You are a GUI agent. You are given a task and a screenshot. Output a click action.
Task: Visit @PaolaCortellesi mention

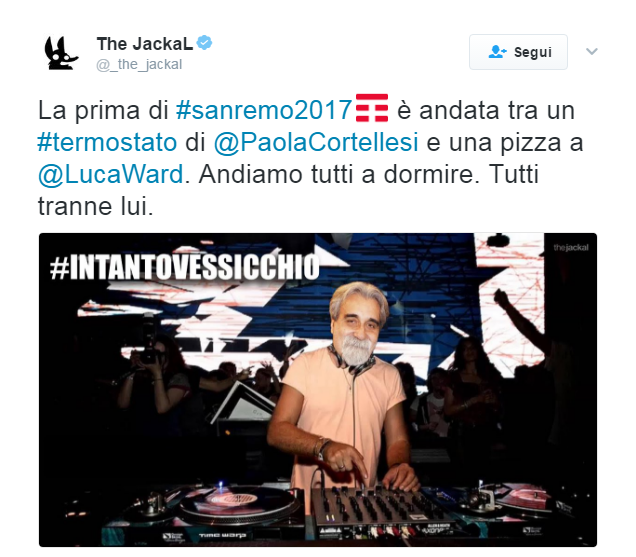(316, 142)
